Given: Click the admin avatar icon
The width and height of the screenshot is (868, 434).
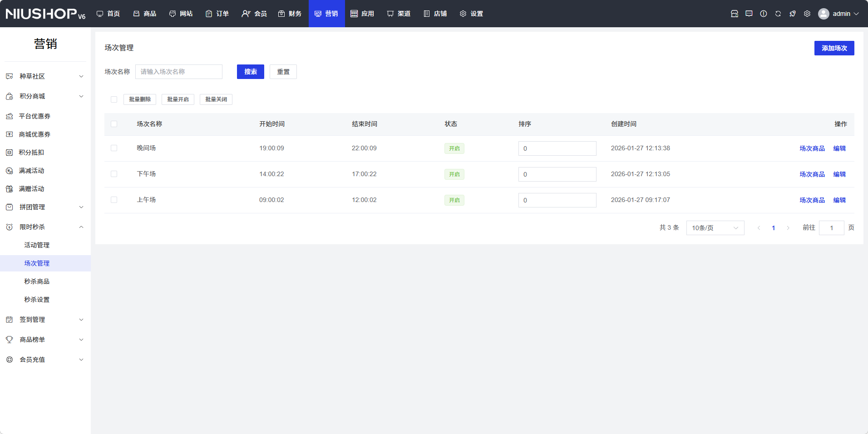Looking at the screenshot, I should click(824, 14).
